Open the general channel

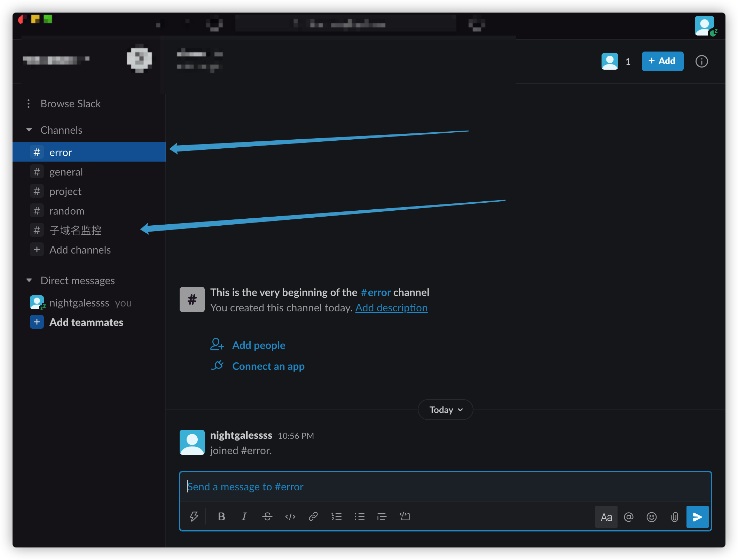point(89,172)
